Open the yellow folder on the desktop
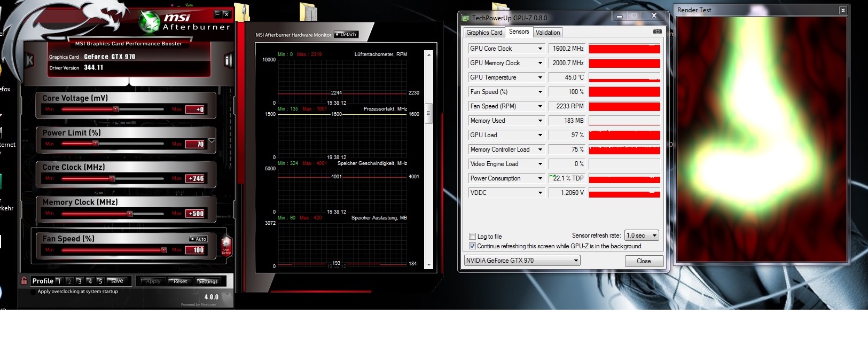The width and height of the screenshot is (868, 346). pyautogui.click(x=308, y=12)
